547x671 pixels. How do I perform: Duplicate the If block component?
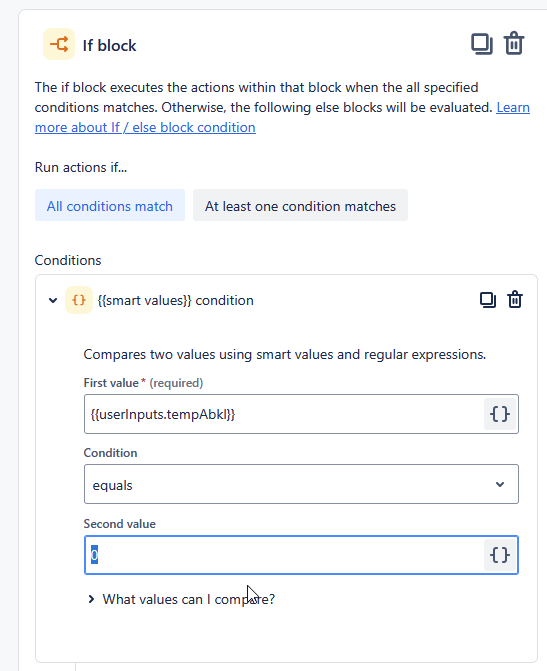point(482,44)
